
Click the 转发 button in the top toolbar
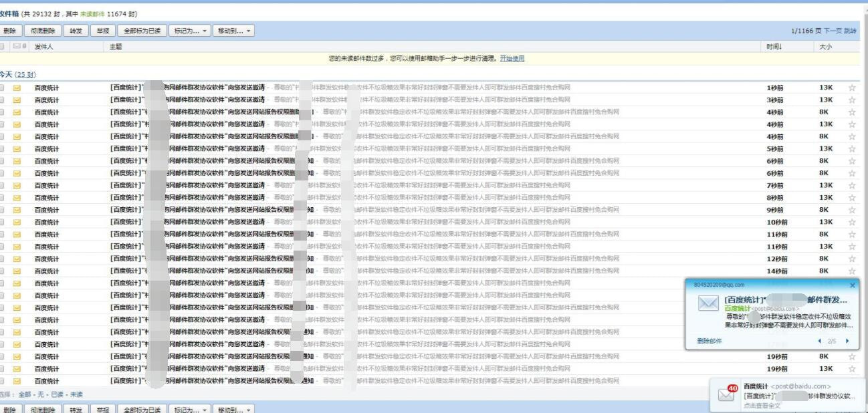pos(76,31)
